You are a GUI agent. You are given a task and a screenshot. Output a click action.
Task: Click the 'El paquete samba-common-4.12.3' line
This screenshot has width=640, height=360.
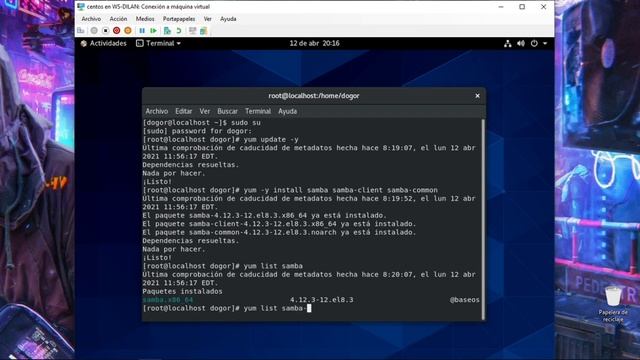coord(279,232)
